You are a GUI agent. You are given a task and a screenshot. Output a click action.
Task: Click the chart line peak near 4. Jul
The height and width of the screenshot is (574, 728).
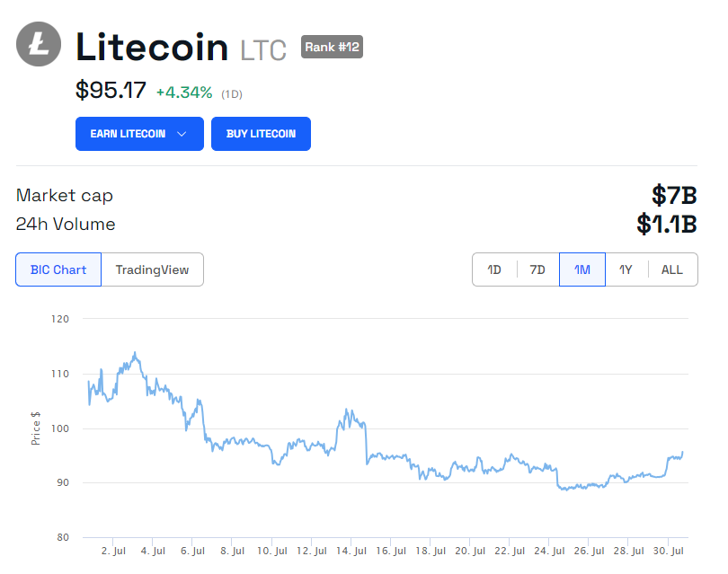coord(135,353)
